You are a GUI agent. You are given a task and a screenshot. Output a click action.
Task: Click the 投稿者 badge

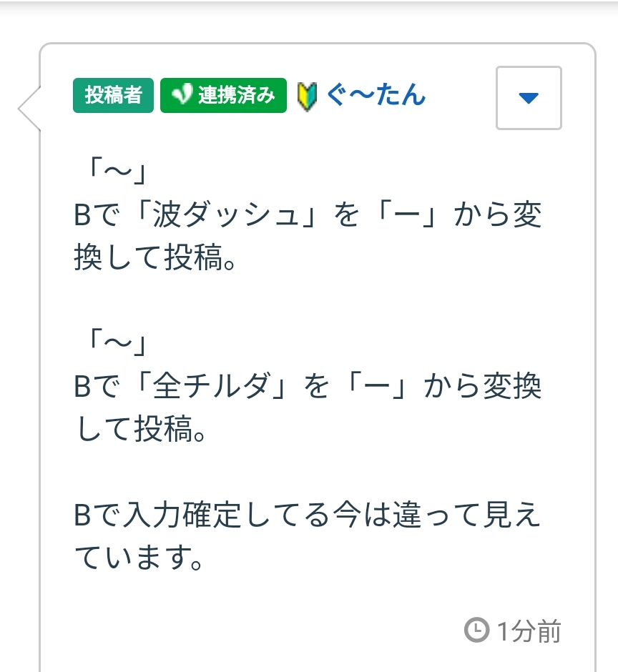tap(113, 96)
